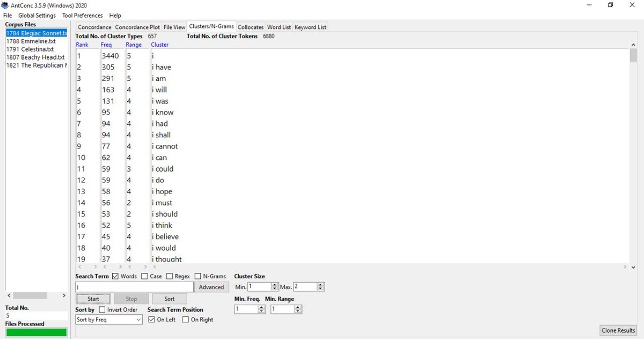644x339 pixels.
Task: Click the Sort button
Action: [x=170, y=299]
